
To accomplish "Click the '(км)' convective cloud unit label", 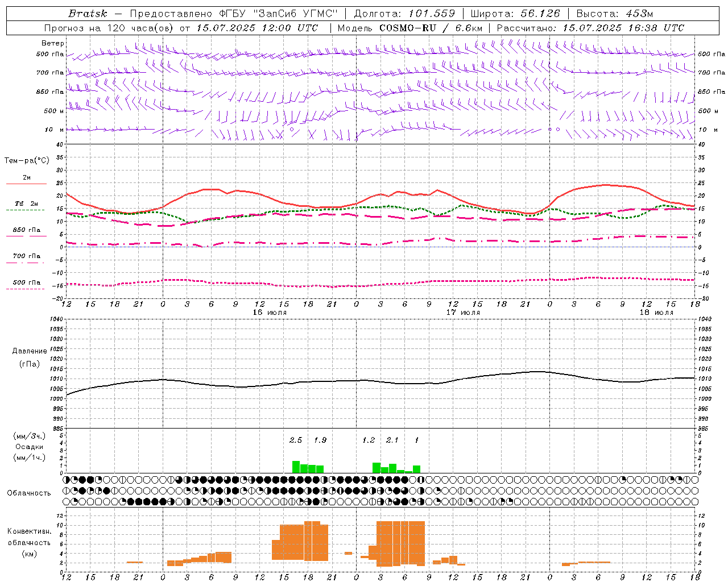I will click(x=29, y=554).
